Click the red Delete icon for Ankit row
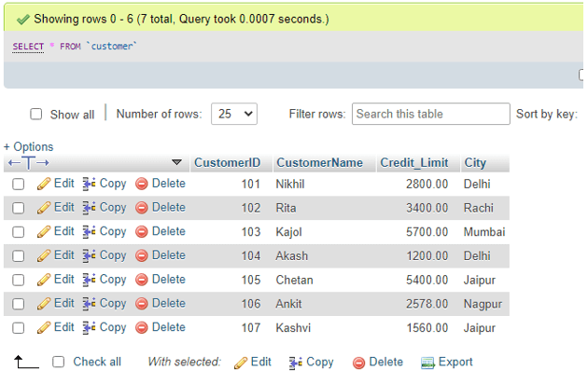 (x=141, y=304)
